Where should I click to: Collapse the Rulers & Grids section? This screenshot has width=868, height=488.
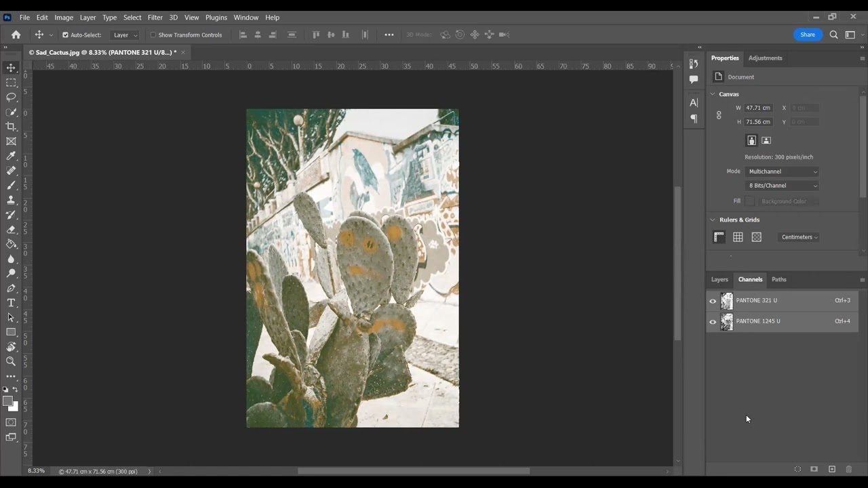pos(713,220)
